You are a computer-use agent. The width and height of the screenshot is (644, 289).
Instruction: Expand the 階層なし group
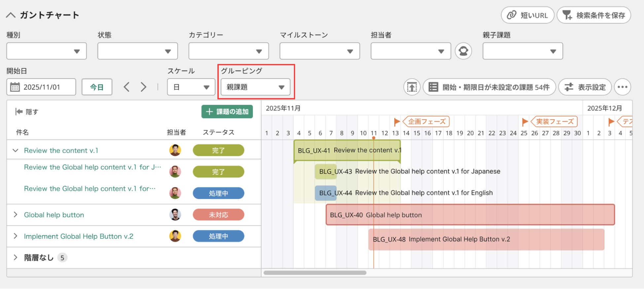pyautogui.click(x=15, y=257)
